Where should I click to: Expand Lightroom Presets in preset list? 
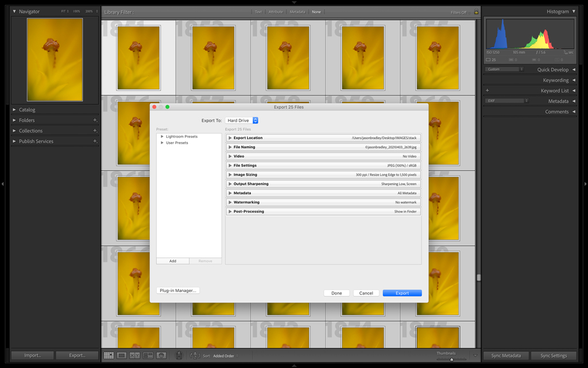pyautogui.click(x=163, y=136)
